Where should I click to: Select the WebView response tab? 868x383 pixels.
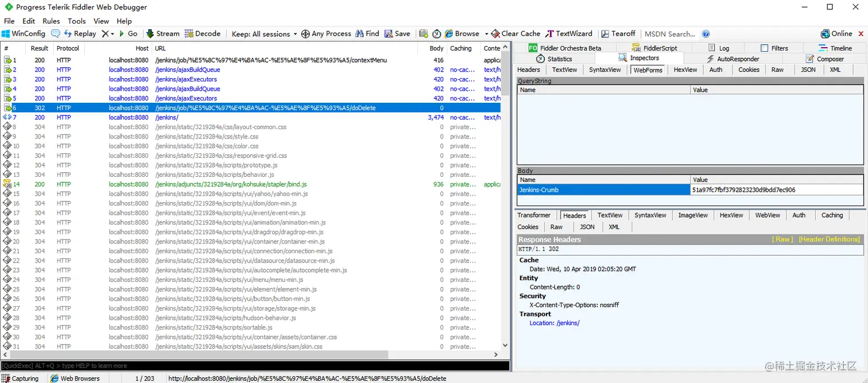pos(768,215)
